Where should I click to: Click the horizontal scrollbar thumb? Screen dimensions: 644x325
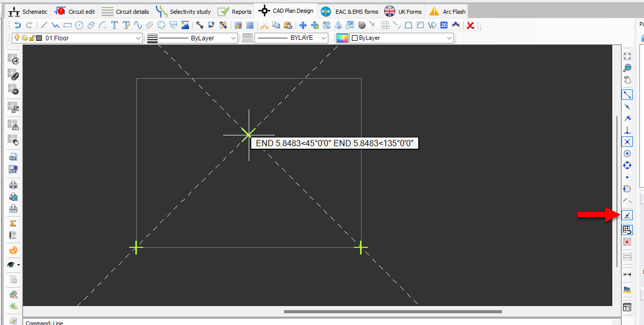click(x=393, y=311)
